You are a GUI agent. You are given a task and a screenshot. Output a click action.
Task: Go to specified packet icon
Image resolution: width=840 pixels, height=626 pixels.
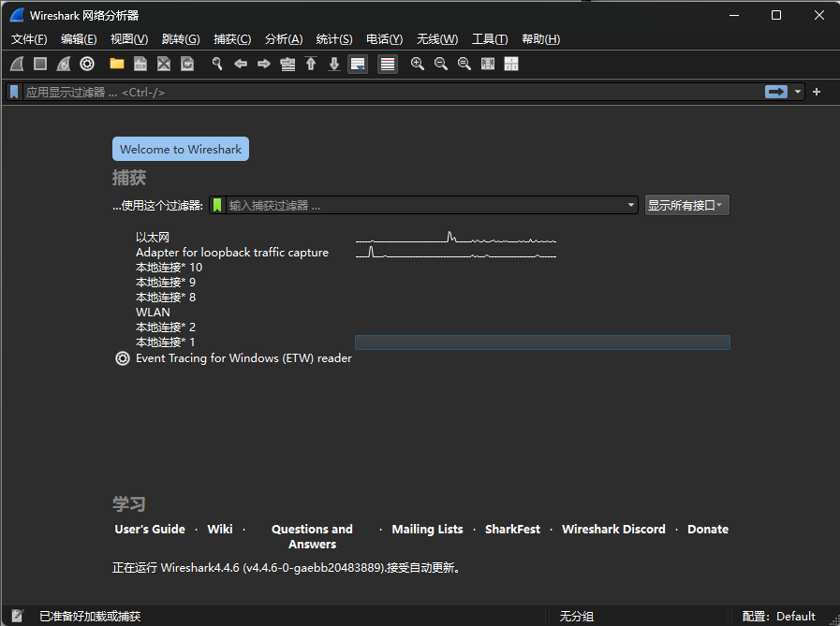[287, 65]
